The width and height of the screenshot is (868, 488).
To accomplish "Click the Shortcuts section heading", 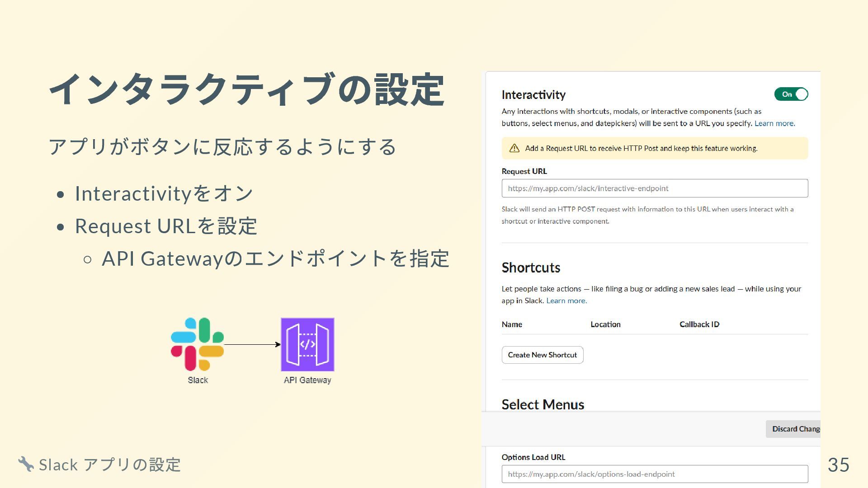I will click(531, 267).
